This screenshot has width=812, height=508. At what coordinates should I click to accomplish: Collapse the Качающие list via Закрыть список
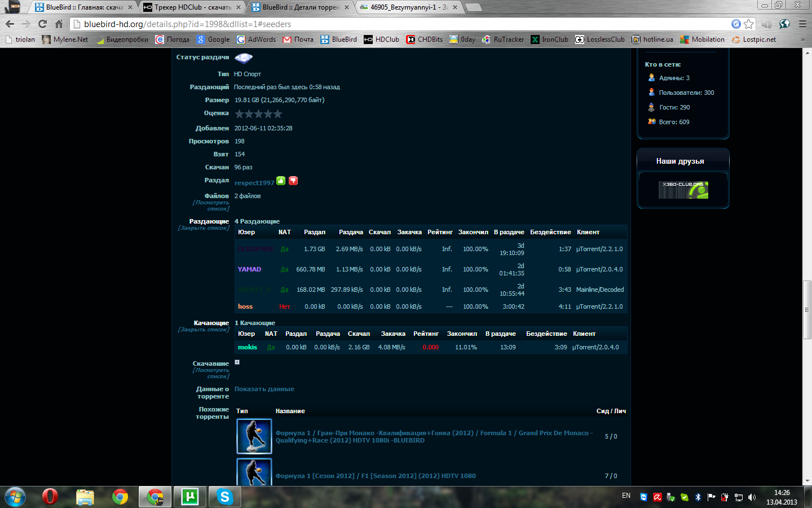tap(204, 330)
